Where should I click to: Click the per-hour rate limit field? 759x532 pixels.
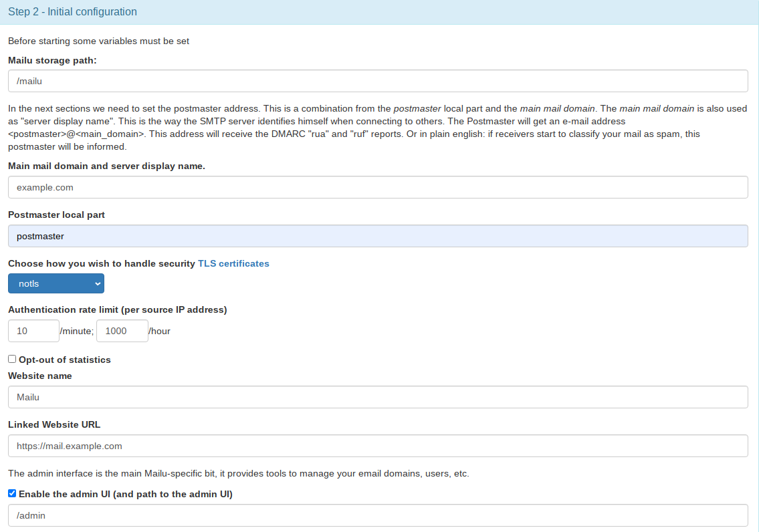(122, 331)
